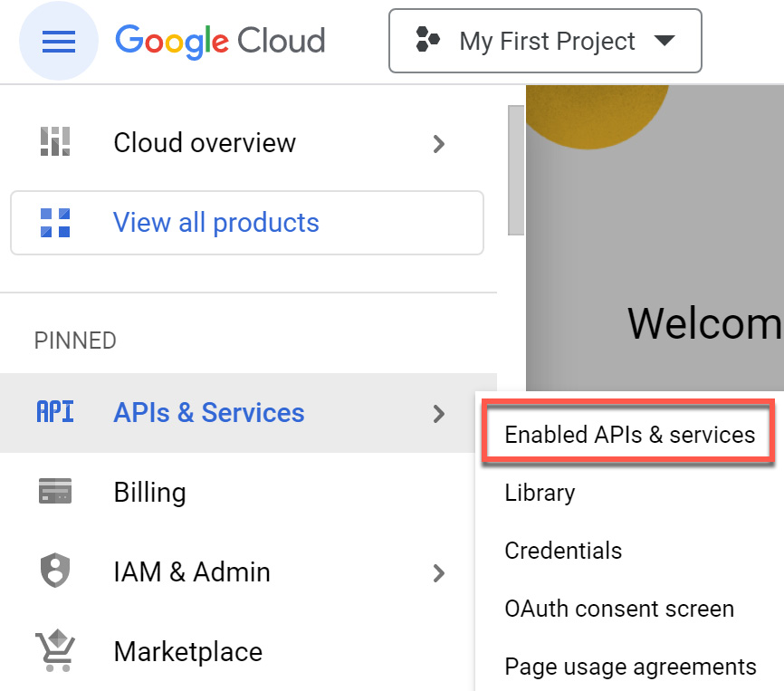Open the Marketplace menu item
This screenshot has height=691, width=784.
(x=237, y=651)
